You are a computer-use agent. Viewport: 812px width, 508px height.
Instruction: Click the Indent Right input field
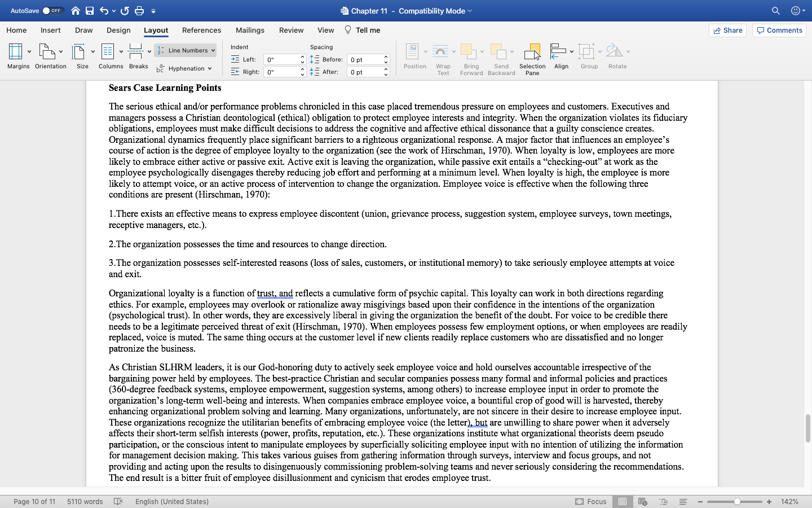[281, 72]
